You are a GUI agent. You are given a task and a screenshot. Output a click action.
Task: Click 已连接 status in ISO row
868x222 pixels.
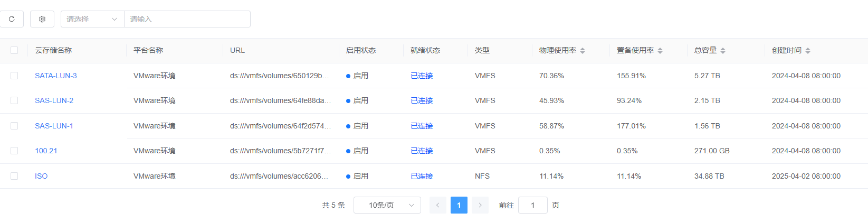[x=422, y=176]
